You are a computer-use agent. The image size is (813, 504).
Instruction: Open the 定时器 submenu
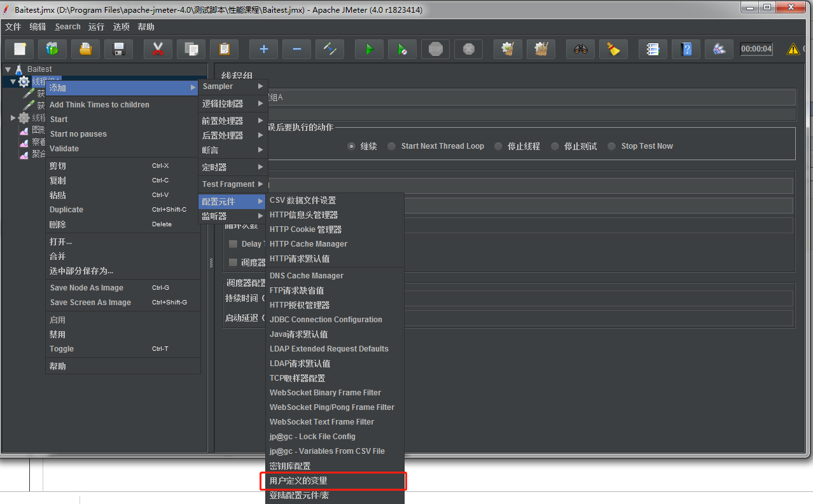233,167
